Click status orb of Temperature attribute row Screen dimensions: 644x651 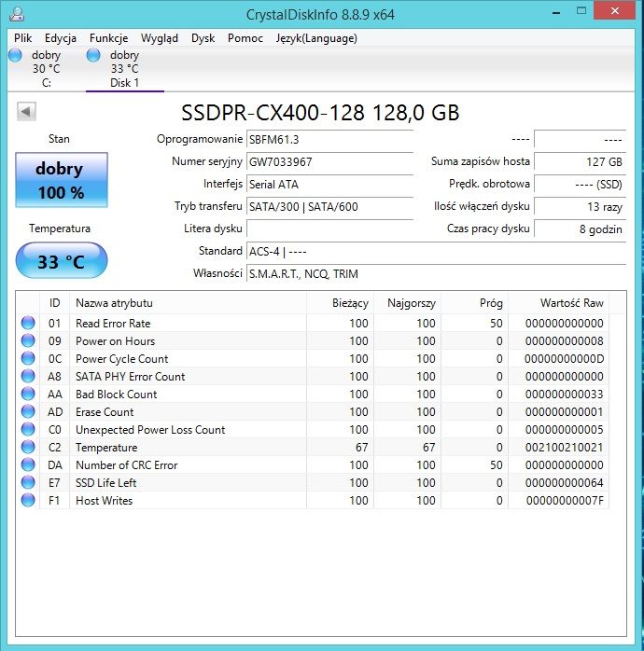(x=28, y=447)
